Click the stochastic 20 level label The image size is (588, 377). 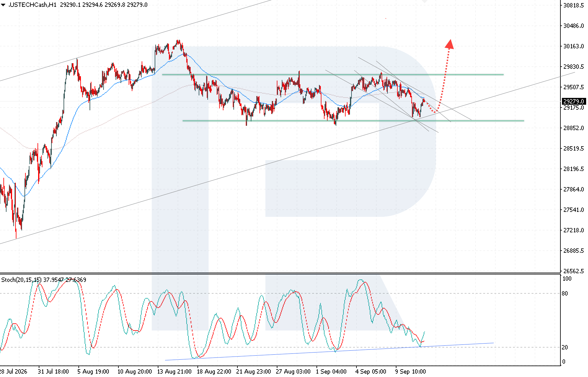(565, 347)
